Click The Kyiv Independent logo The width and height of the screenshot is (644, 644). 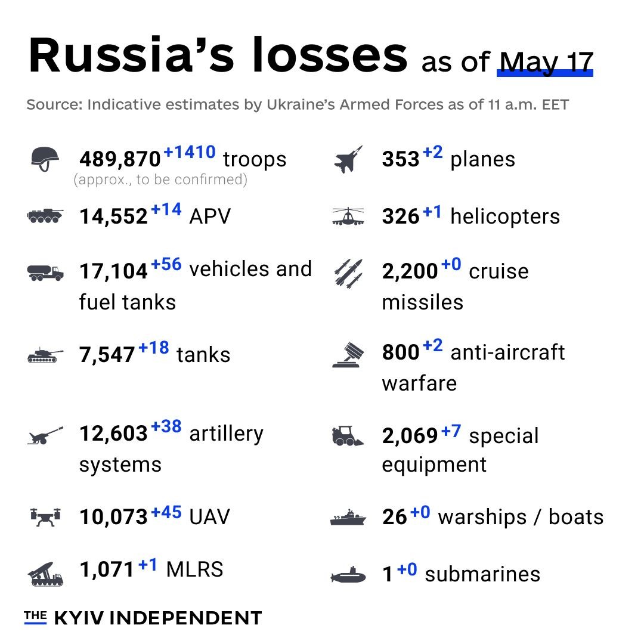click(143, 618)
